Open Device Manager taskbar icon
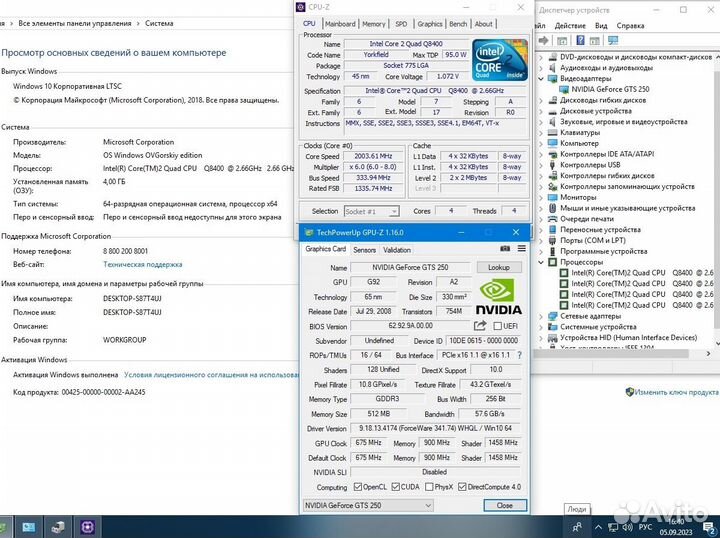The image size is (720, 538). coord(58,527)
